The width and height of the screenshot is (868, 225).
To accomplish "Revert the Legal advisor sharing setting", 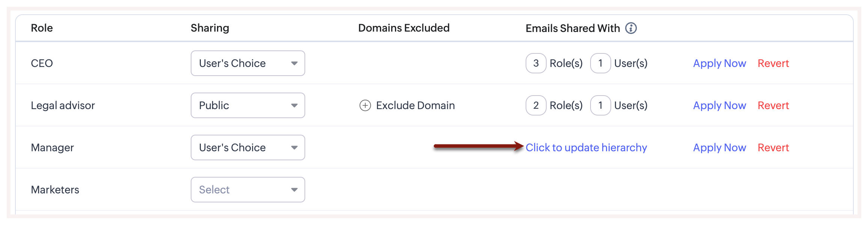I will coord(773,105).
